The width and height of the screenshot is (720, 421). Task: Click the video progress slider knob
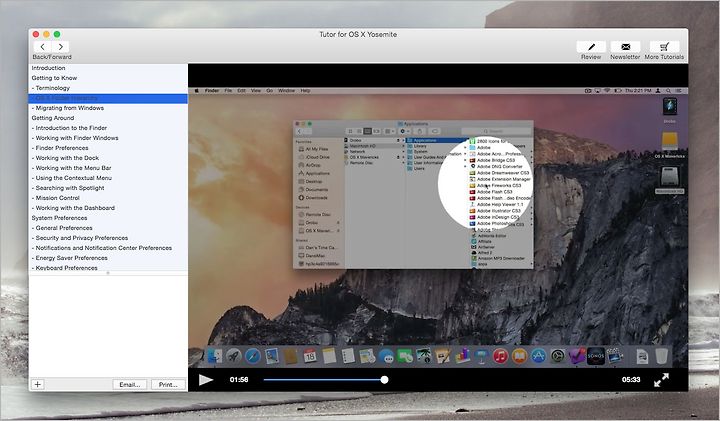[384, 380]
